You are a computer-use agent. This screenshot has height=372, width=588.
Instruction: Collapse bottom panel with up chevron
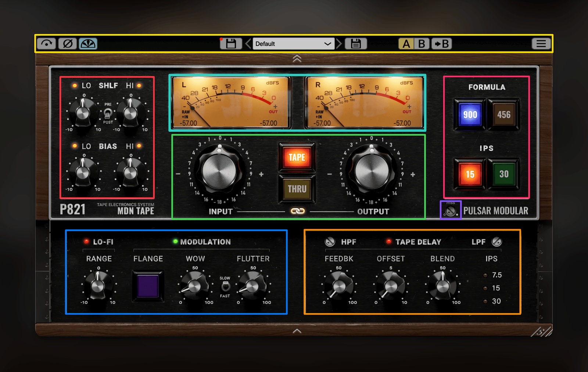point(297,331)
